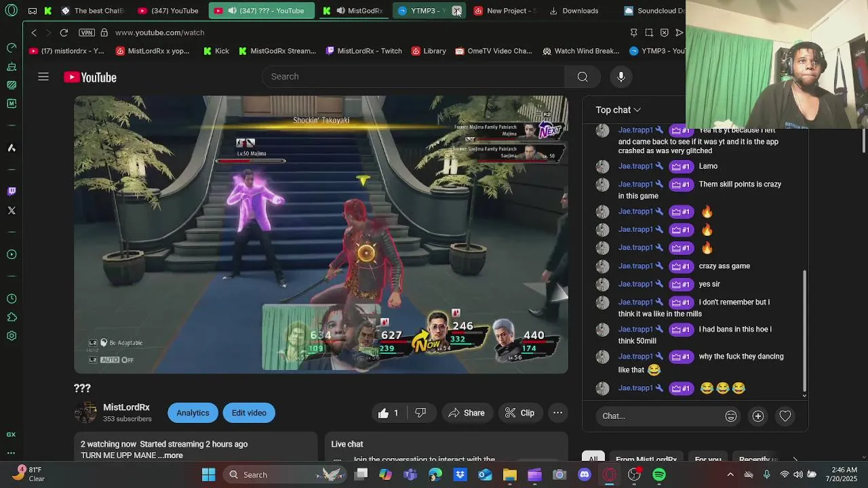
Task: Share the video
Action: (x=467, y=413)
